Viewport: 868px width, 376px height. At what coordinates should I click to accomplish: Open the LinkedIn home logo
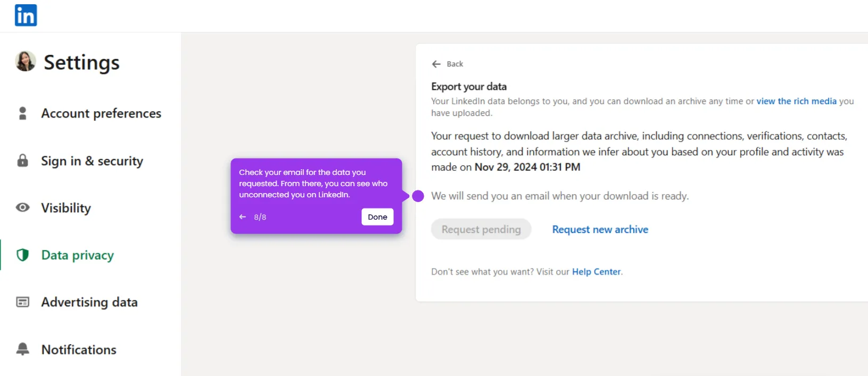coord(26,15)
